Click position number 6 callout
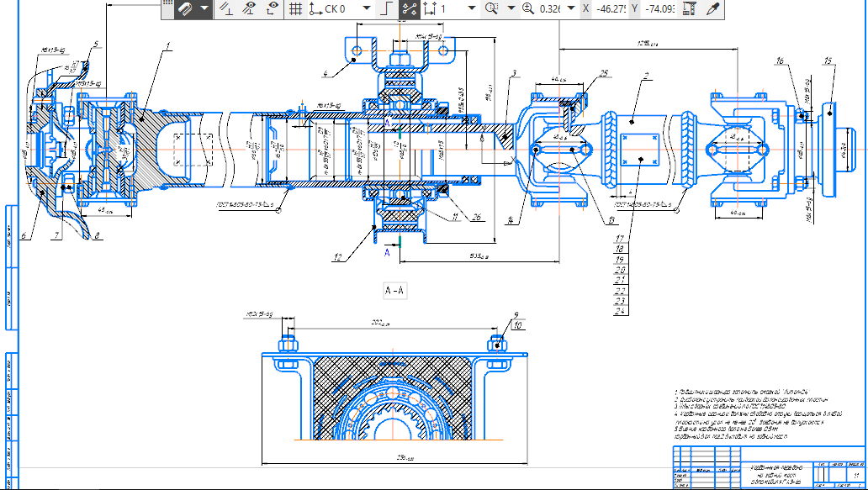The image size is (868, 490). [24, 235]
